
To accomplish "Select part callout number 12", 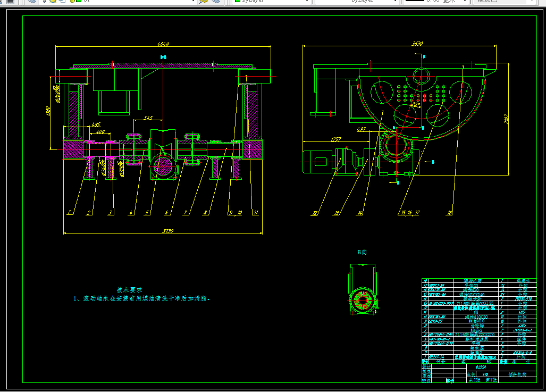I will (x=315, y=213).
